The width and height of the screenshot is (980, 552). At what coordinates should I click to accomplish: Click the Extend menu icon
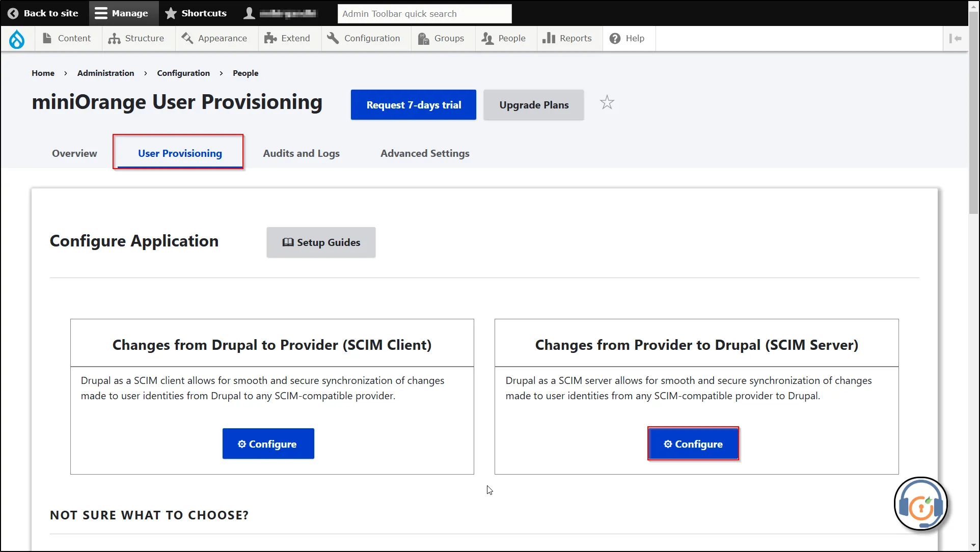(x=269, y=38)
